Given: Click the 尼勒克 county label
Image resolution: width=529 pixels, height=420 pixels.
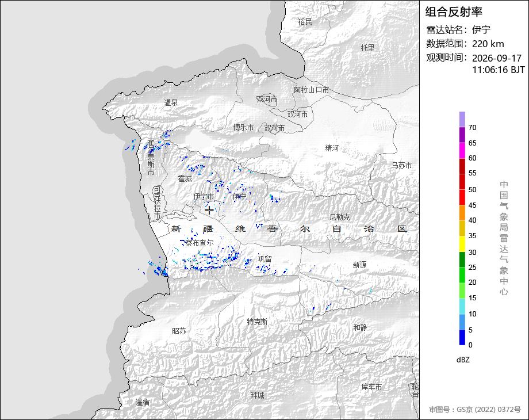Looking at the screenshot, I should 340,217.
